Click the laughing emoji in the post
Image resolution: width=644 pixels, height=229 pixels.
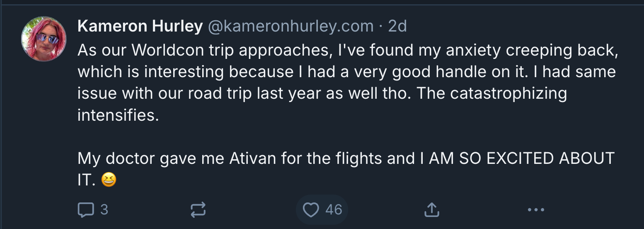tap(109, 180)
